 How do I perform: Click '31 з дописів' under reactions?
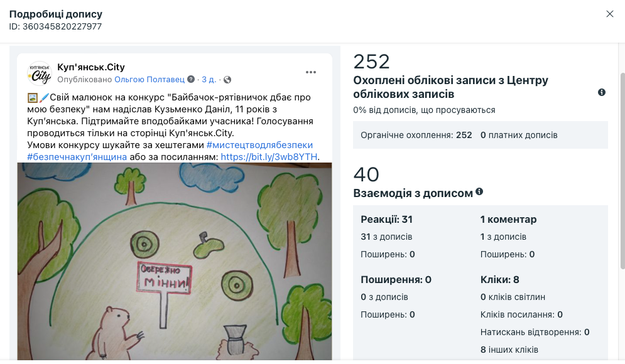[x=386, y=237]
